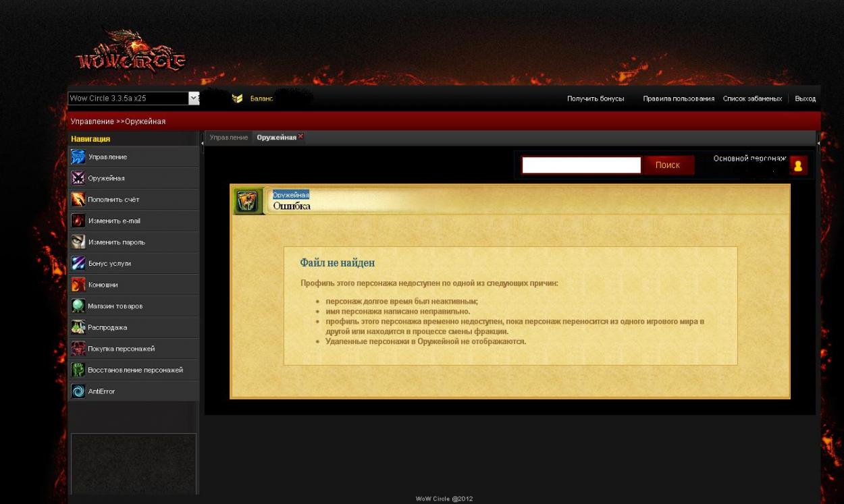The height and width of the screenshot is (504, 844).
Task: Click the main character avatar icon
Action: [798, 165]
